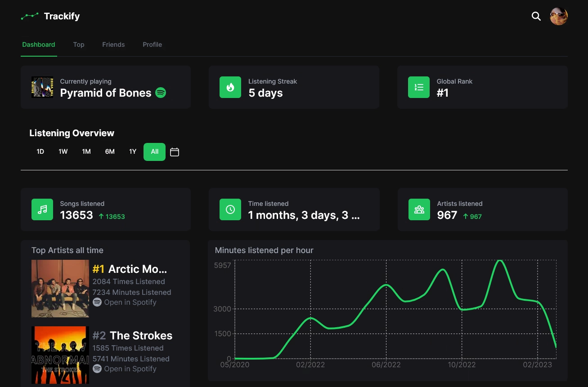Viewport: 588px width, 387px height.
Task: Click the user profile avatar
Action: [x=559, y=16]
